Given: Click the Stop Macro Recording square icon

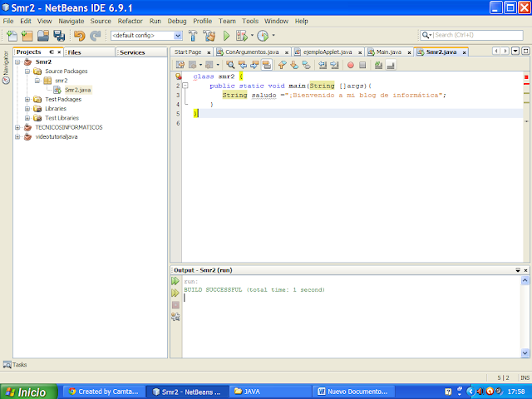Looking at the screenshot, I should click(362, 65).
